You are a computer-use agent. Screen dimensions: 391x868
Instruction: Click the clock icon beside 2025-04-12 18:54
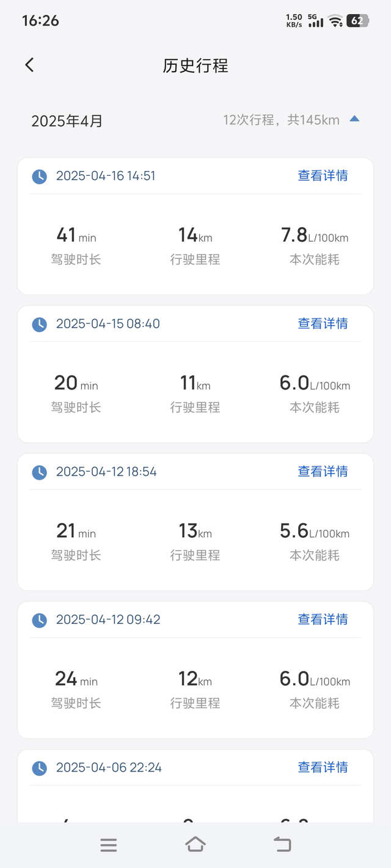(x=39, y=472)
